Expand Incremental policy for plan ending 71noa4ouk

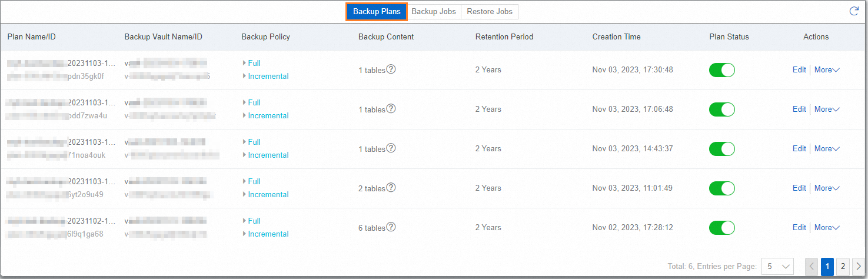coord(265,155)
